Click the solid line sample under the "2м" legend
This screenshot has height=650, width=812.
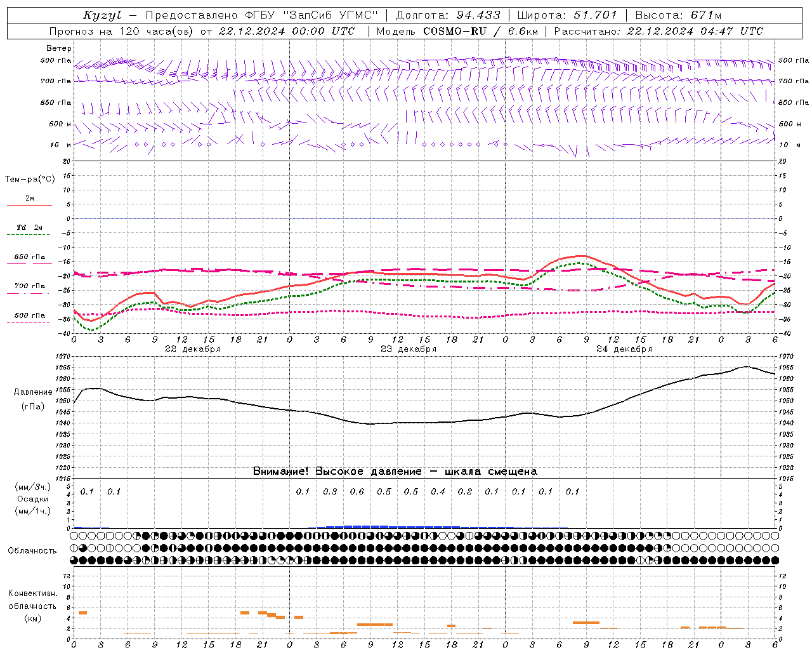[x=29, y=205]
